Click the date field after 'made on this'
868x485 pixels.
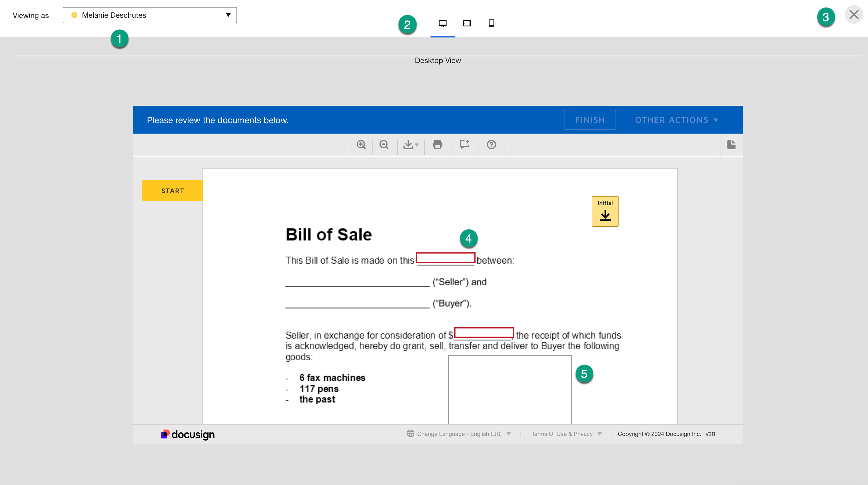[x=445, y=258]
